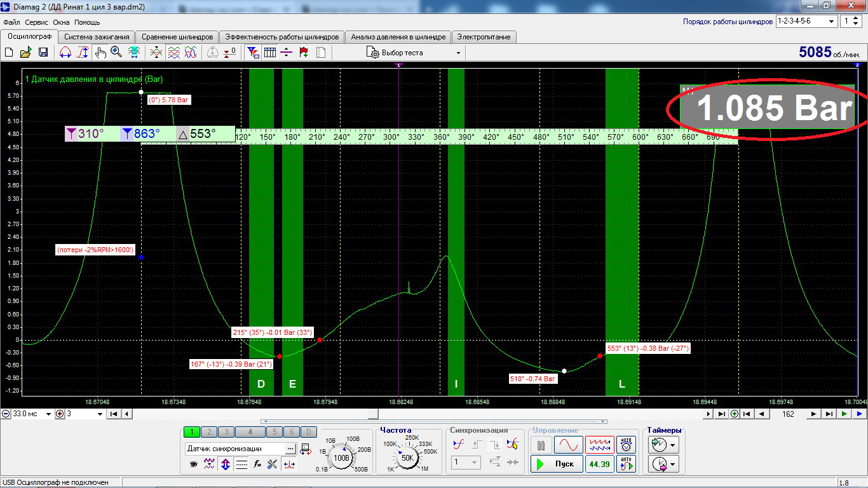Toggle the marker filter icon in toolbar
This screenshot has height=488, width=868.
pyautogui.click(x=252, y=53)
